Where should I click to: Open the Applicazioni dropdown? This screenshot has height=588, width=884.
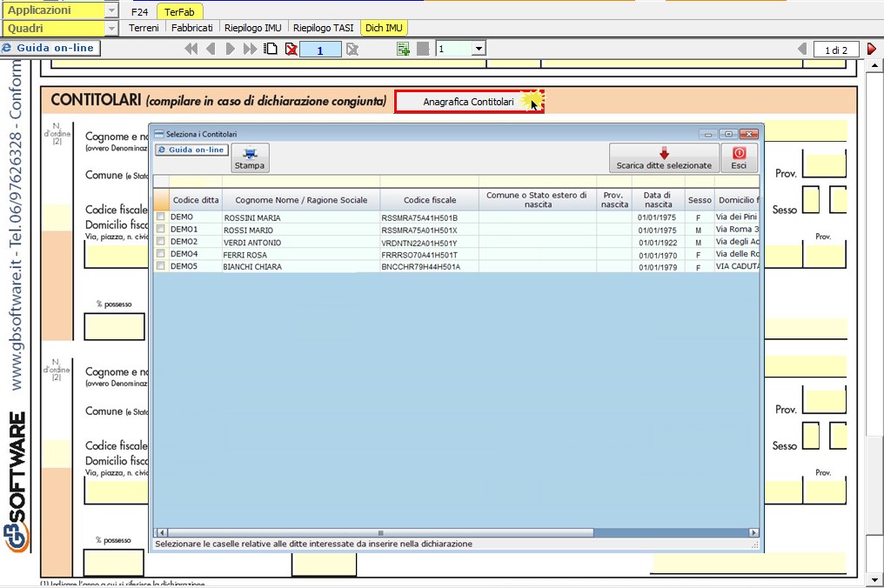coord(111,10)
